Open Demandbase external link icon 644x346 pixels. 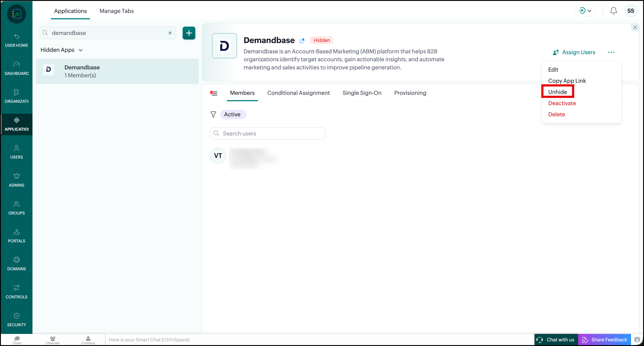click(x=302, y=41)
